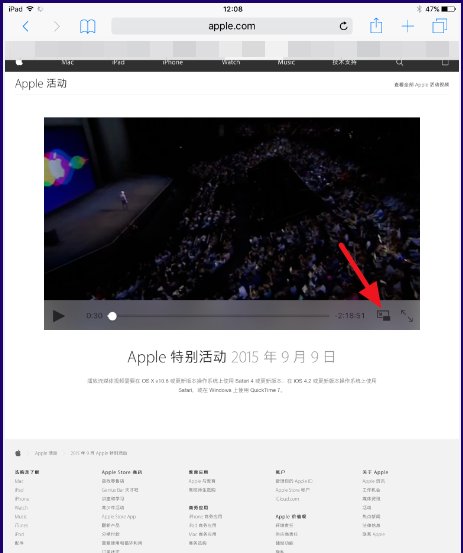Tap the battery indicator in status bar
This screenshot has width=463, height=553.
448,9
